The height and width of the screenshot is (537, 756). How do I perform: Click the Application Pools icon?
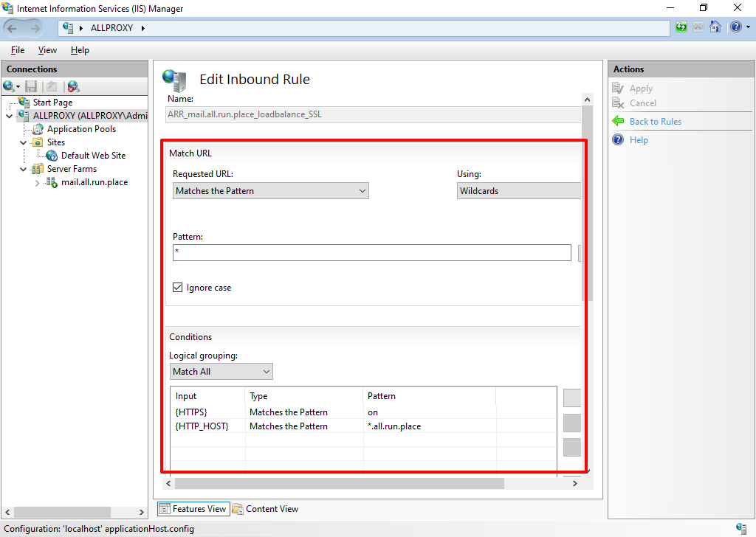point(38,129)
